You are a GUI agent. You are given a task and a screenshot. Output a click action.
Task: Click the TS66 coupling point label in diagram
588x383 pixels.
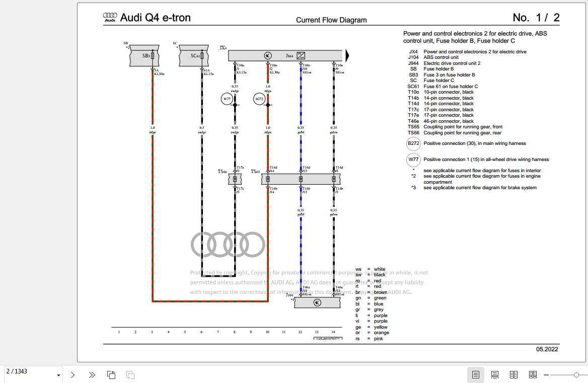(x=223, y=172)
